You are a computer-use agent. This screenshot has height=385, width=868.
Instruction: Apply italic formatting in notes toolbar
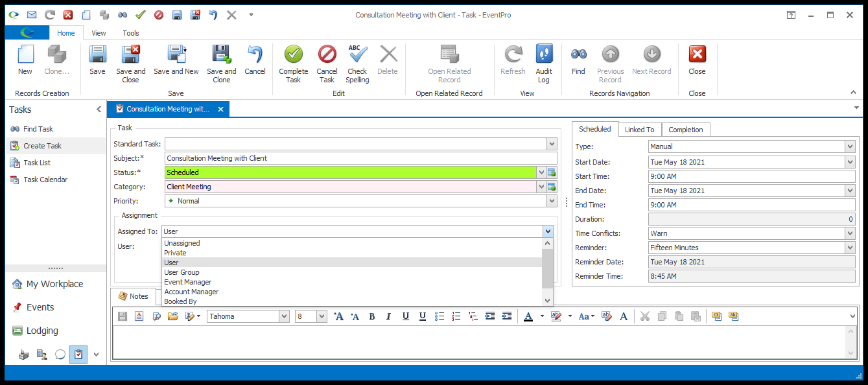click(389, 316)
